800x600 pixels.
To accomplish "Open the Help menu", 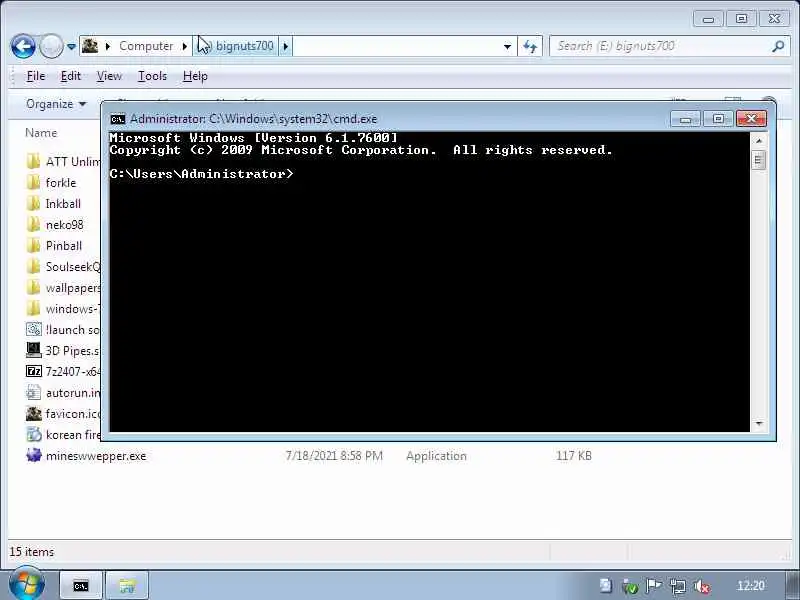I will 195,76.
